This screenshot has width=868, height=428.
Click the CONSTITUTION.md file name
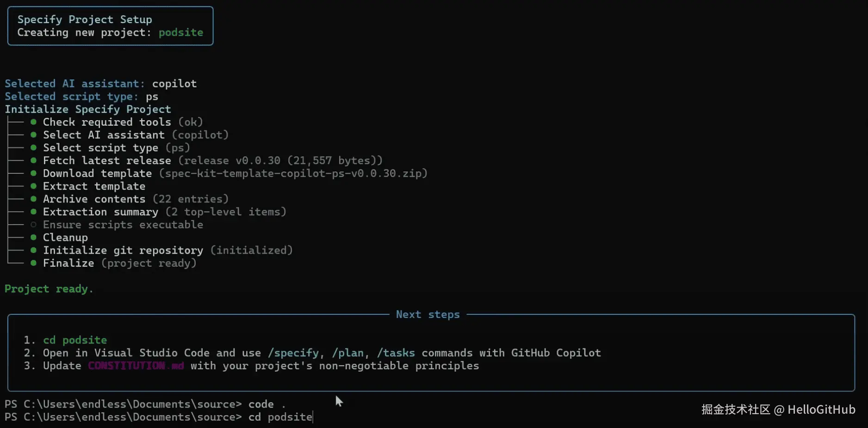click(136, 366)
